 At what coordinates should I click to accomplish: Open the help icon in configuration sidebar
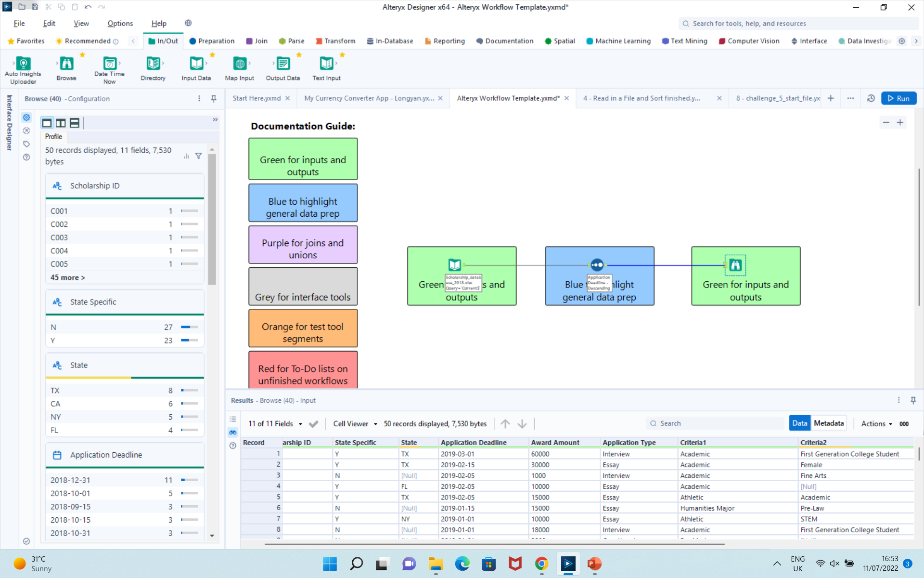click(26, 157)
